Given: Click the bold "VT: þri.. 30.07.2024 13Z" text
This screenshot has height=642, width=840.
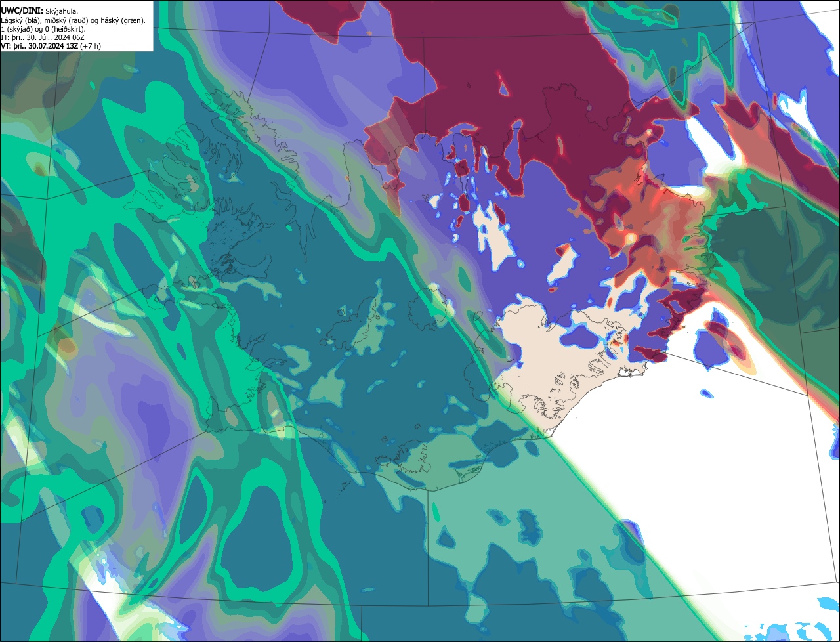Looking at the screenshot, I should tap(39, 46).
